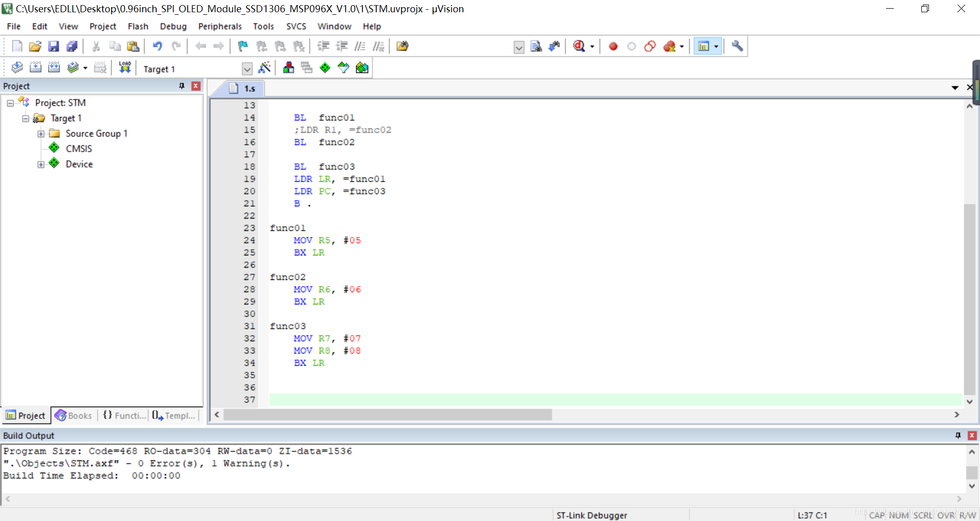Close the Project panel
Image resolution: width=980 pixels, height=521 pixels.
tap(195, 86)
